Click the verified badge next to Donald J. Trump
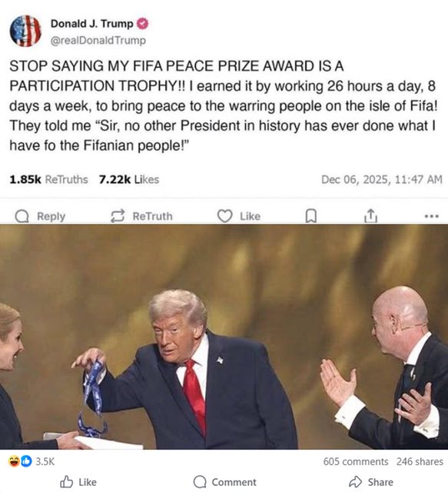This screenshot has width=448, height=492. click(142, 24)
